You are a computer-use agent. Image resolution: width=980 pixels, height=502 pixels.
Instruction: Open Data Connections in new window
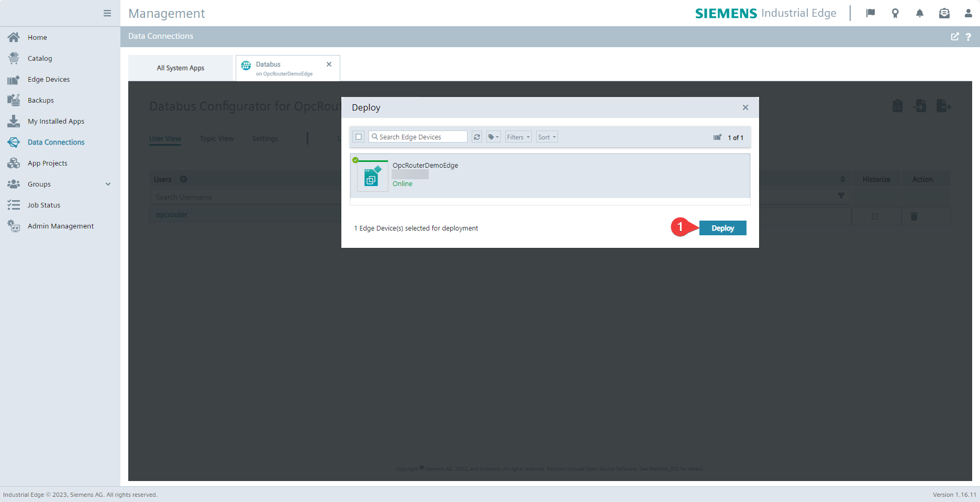click(955, 37)
